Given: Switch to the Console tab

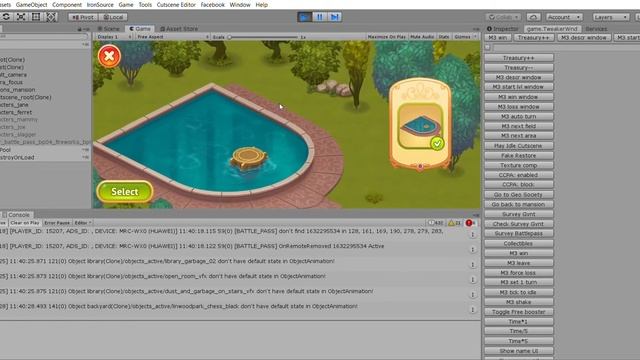Looking at the screenshot, I should 16,215.
